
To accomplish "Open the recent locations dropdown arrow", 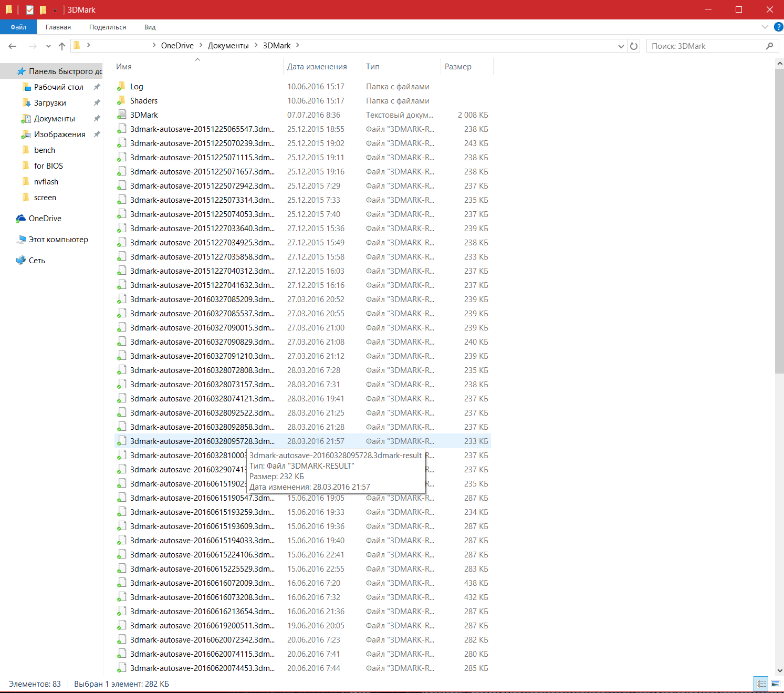I will click(x=48, y=46).
